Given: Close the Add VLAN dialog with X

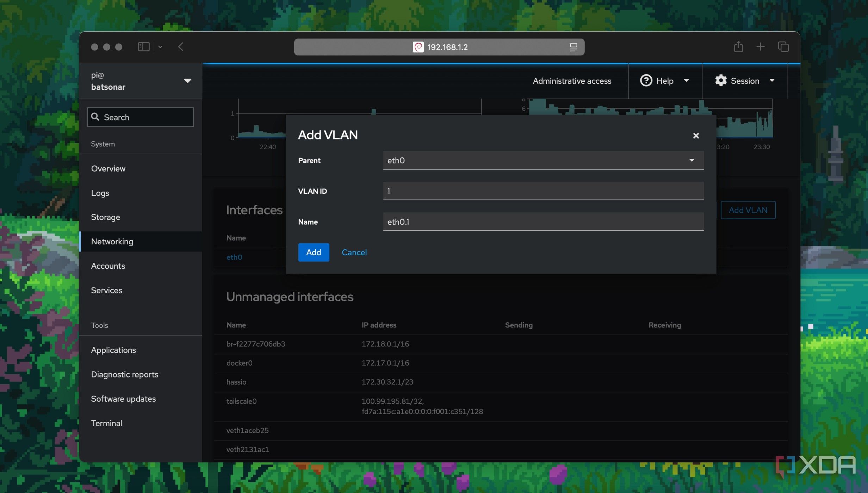Looking at the screenshot, I should [x=696, y=136].
